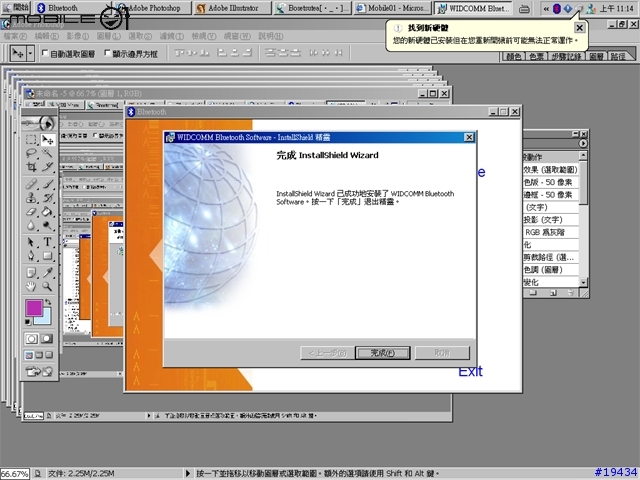The width and height of the screenshot is (640, 480).
Task: Select the Hand tool
Action: click(31, 287)
